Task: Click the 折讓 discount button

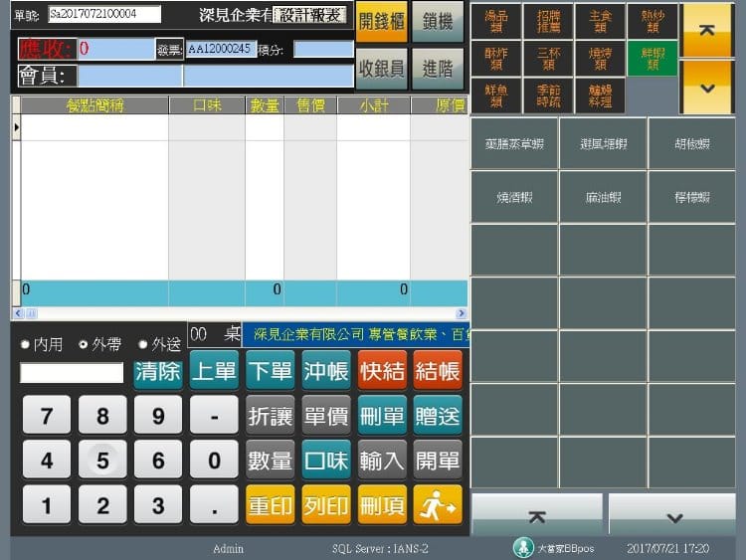Action: (x=270, y=416)
